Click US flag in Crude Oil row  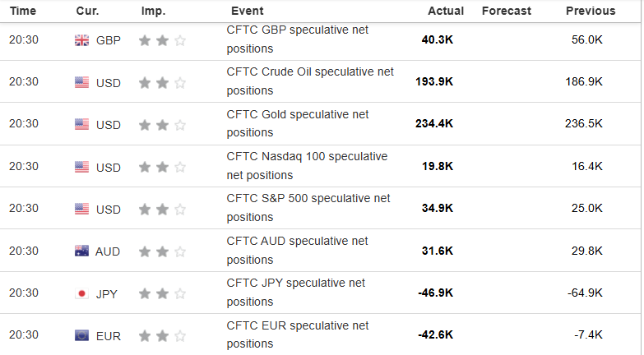coord(81,82)
